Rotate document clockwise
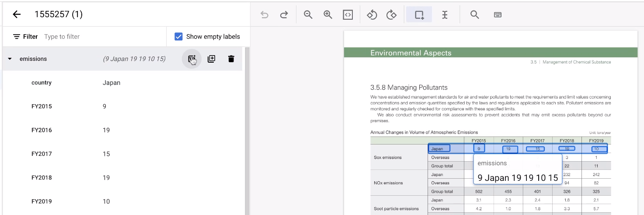 (x=391, y=15)
